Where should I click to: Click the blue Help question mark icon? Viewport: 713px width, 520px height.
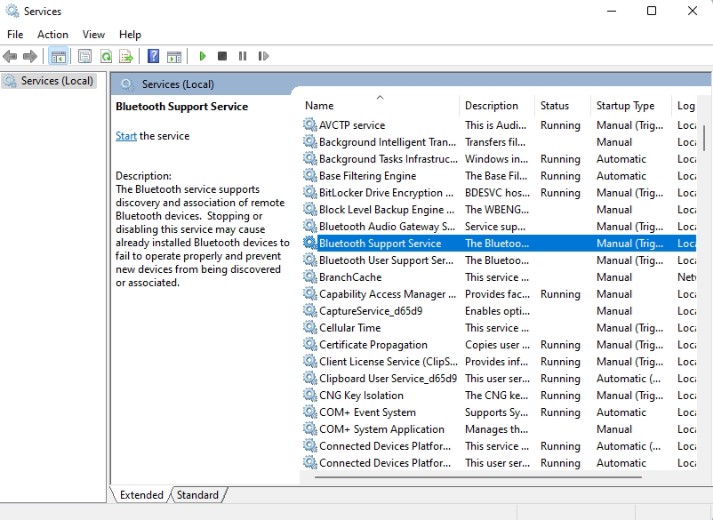(x=154, y=57)
